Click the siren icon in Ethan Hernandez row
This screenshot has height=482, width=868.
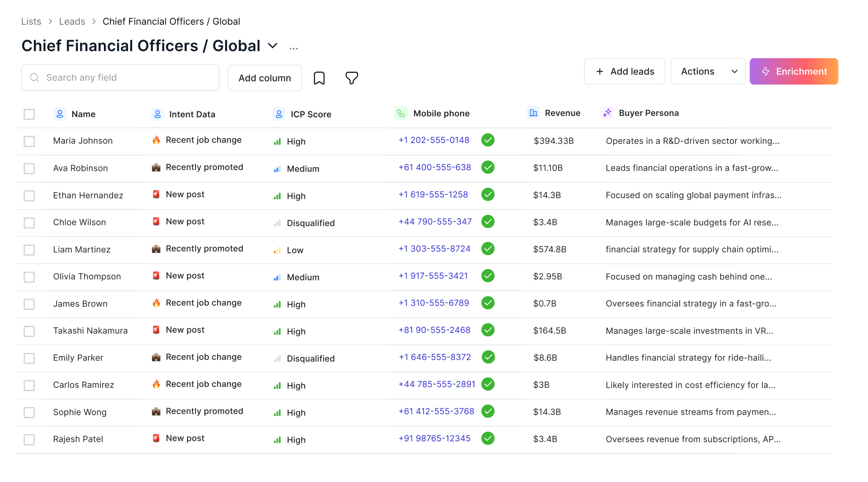156,194
